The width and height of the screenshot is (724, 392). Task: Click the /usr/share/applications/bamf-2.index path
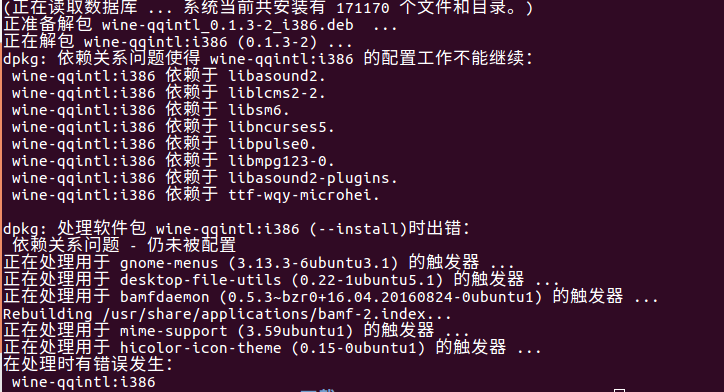[264, 314]
